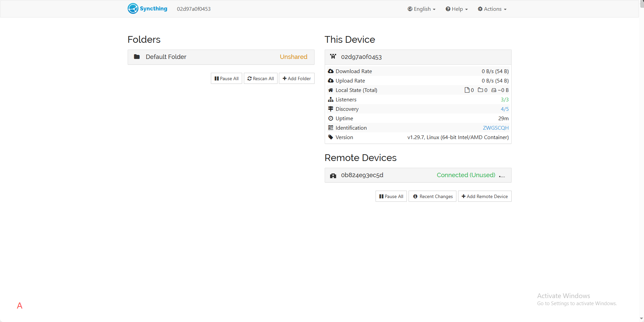
Task: Show device ID ZWGSCQH
Action: pyautogui.click(x=496, y=128)
